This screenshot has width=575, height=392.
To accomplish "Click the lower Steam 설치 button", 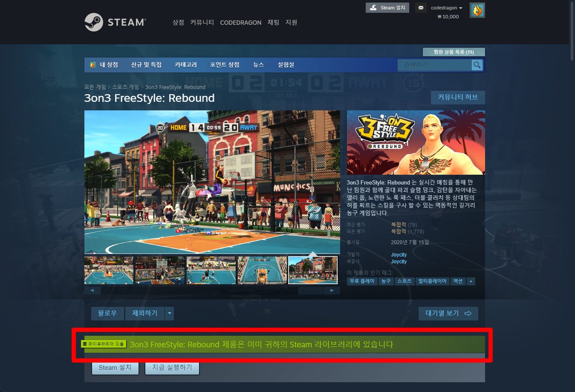I will 115,367.
